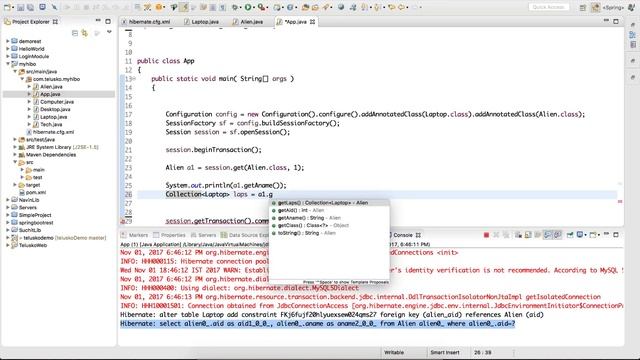Click Clear Console icon
The width and height of the screenshot is (640, 360).
click(x=518, y=235)
